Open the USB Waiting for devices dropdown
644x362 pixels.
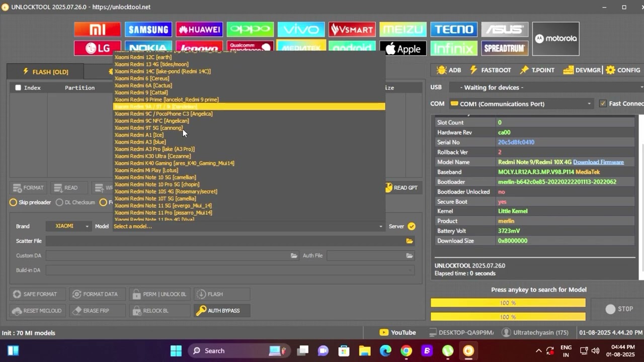tap(546, 87)
